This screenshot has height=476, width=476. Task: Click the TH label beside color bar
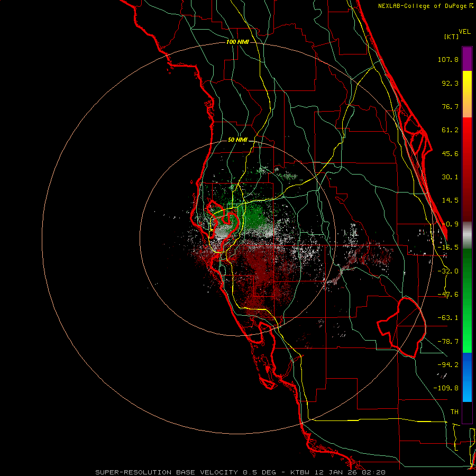pyautogui.click(x=454, y=412)
